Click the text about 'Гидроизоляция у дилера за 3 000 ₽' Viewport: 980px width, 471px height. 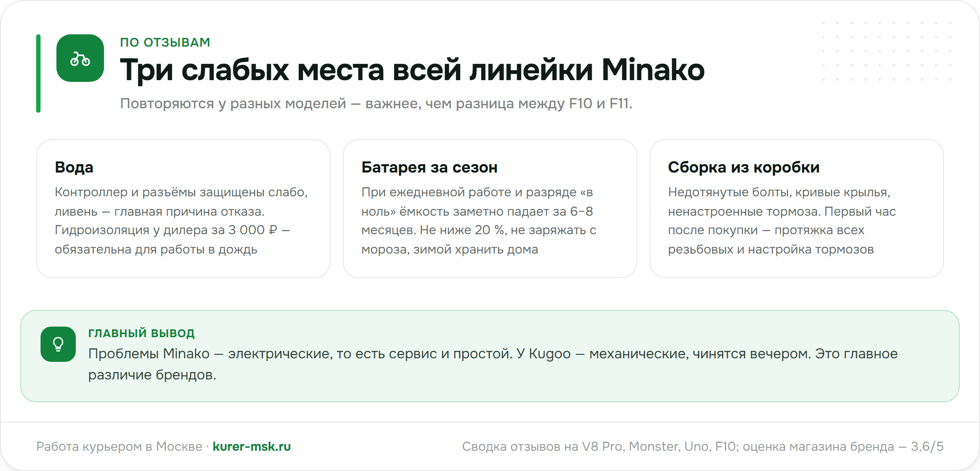coord(166,230)
